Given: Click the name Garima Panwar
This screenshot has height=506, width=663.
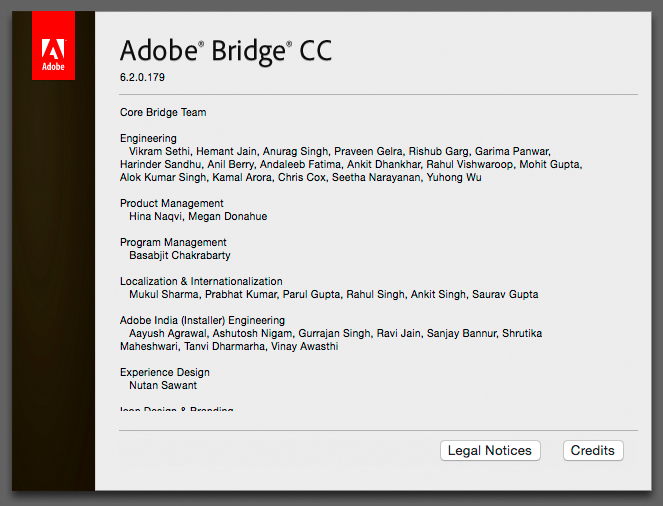Looking at the screenshot, I should point(512,151).
